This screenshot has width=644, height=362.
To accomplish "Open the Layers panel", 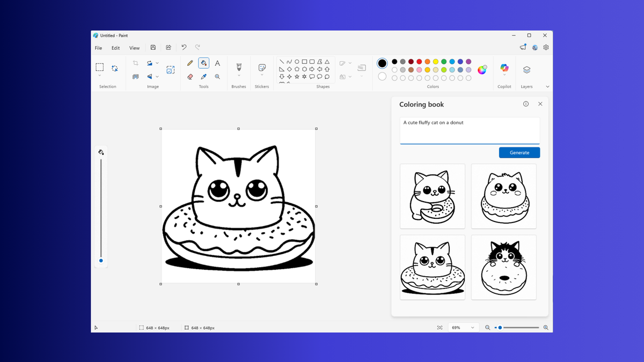I will coord(526,70).
